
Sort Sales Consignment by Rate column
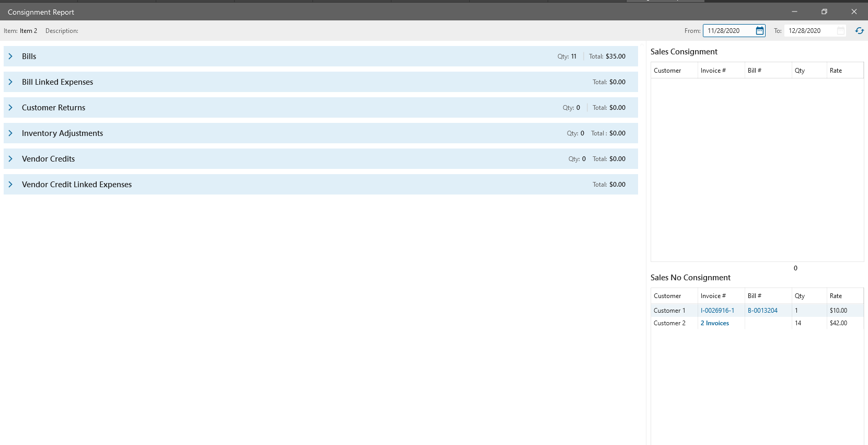(845, 71)
